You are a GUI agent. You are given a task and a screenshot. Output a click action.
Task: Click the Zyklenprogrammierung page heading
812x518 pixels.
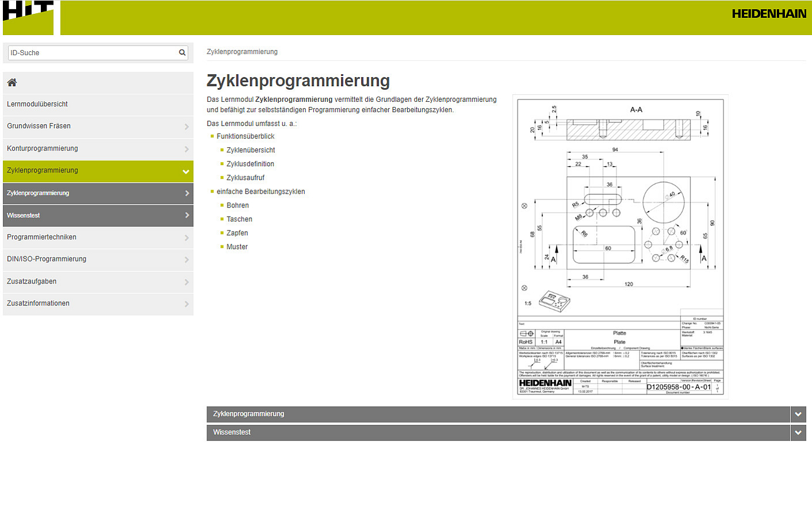pos(298,80)
